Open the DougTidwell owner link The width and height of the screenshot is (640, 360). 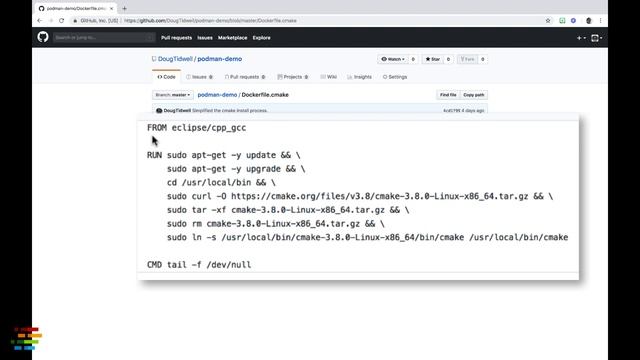point(175,59)
